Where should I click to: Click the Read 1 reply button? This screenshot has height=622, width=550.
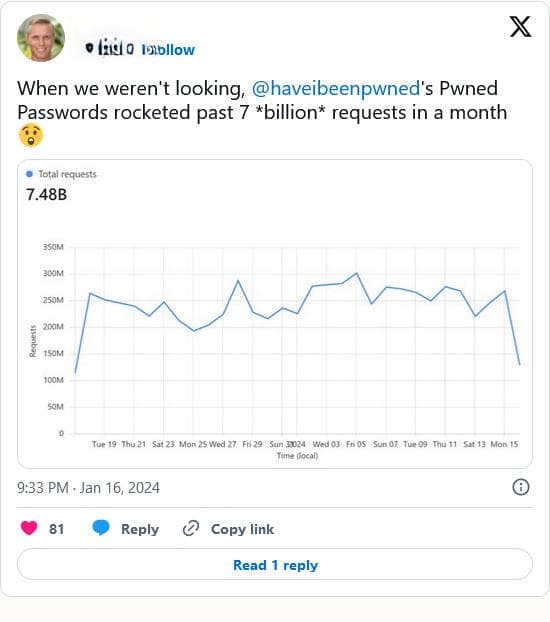coord(275,564)
